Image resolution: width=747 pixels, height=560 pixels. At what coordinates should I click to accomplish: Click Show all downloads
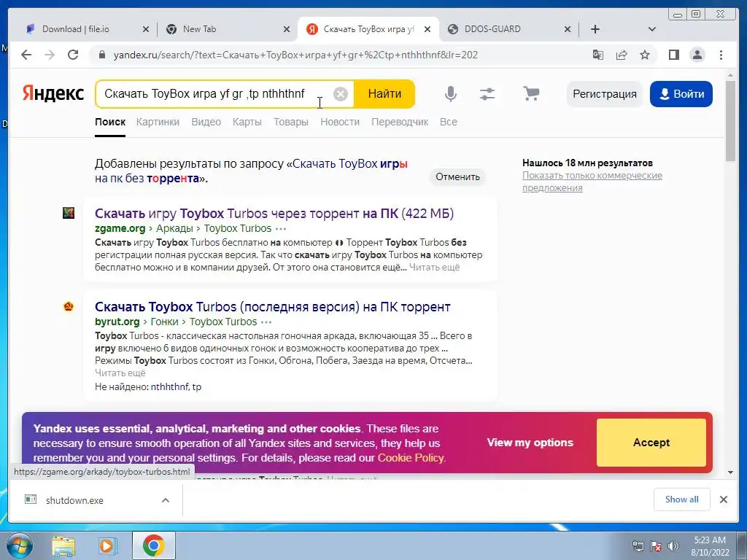(682, 499)
